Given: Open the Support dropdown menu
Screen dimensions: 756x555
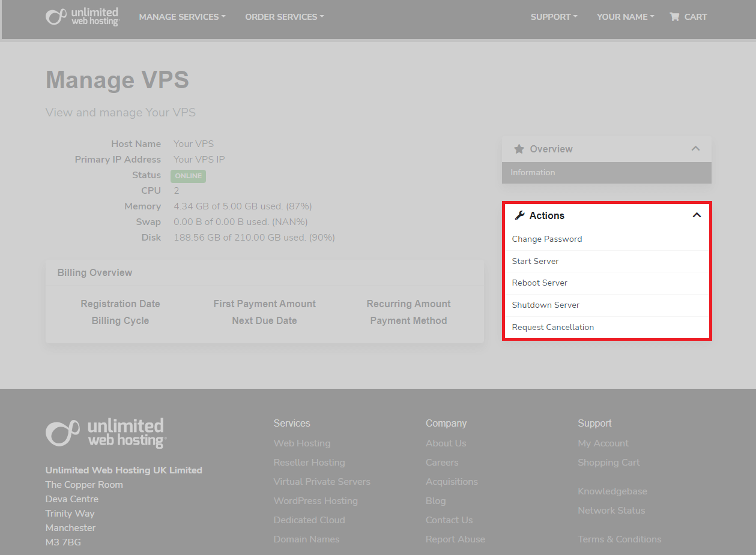Looking at the screenshot, I should [x=554, y=17].
